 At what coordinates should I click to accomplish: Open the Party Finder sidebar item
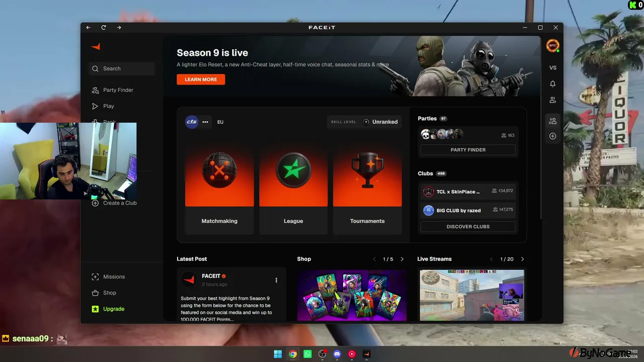pyautogui.click(x=122, y=90)
